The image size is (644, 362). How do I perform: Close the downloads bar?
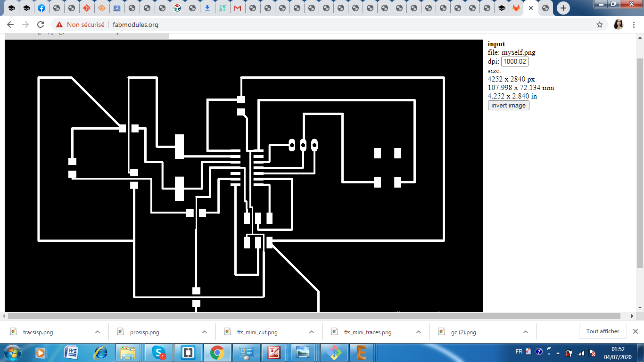tap(636, 331)
